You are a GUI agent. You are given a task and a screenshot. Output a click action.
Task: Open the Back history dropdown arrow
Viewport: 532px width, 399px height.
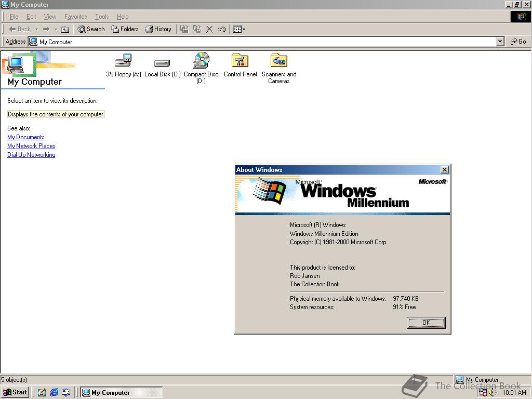coord(37,29)
